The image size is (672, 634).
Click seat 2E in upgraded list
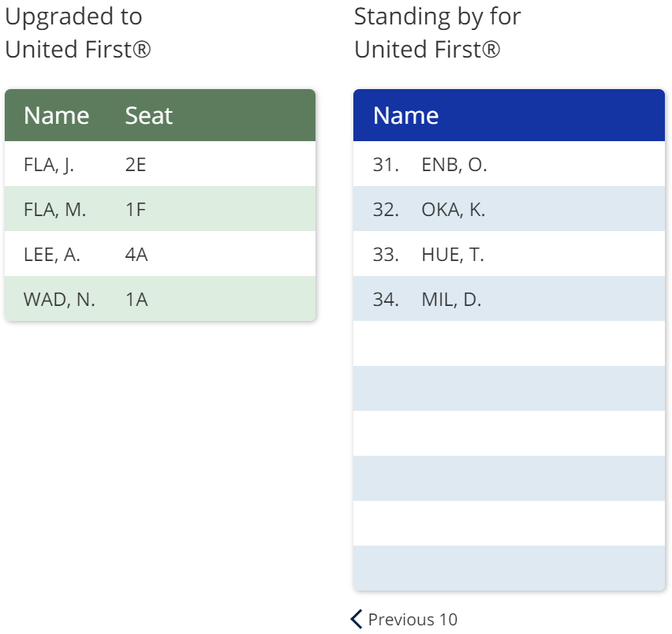tap(136, 165)
